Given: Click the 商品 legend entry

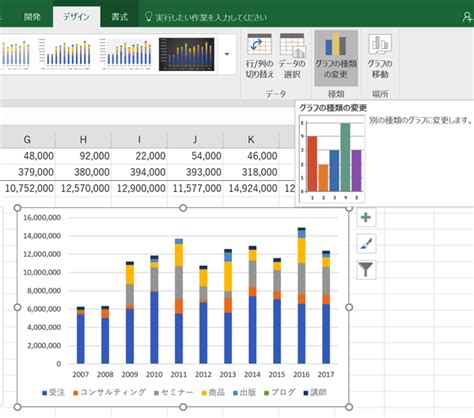Looking at the screenshot, I should [213, 393].
